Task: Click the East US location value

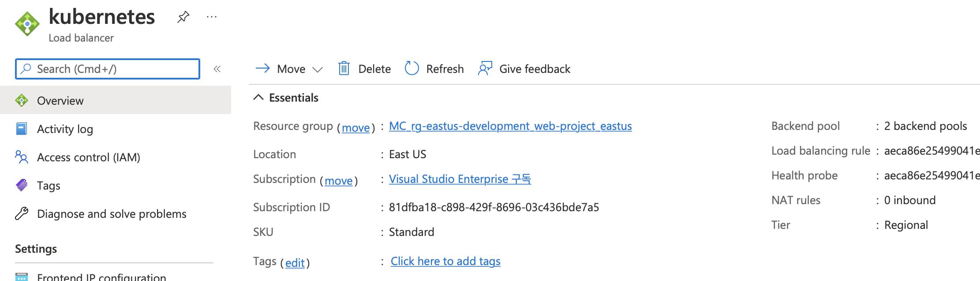Action: pyautogui.click(x=408, y=154)
